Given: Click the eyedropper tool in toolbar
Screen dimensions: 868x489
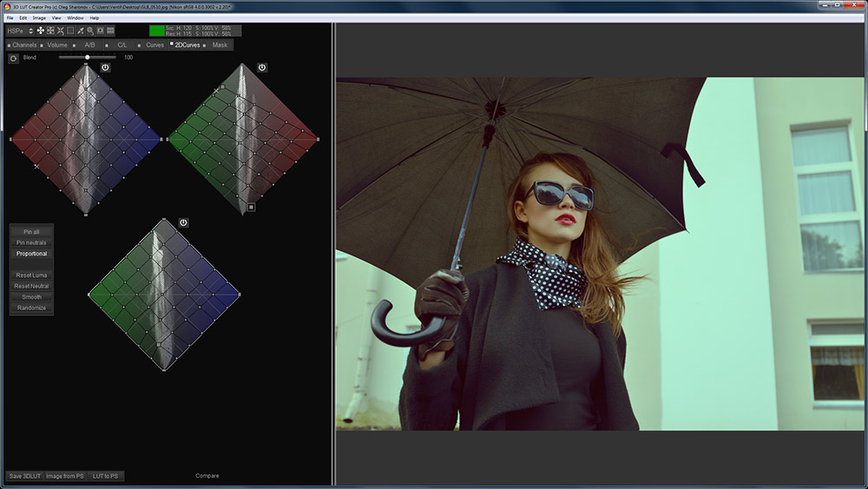Looking at the screenshot, I should pyautogui.click(x=80, y=30).
